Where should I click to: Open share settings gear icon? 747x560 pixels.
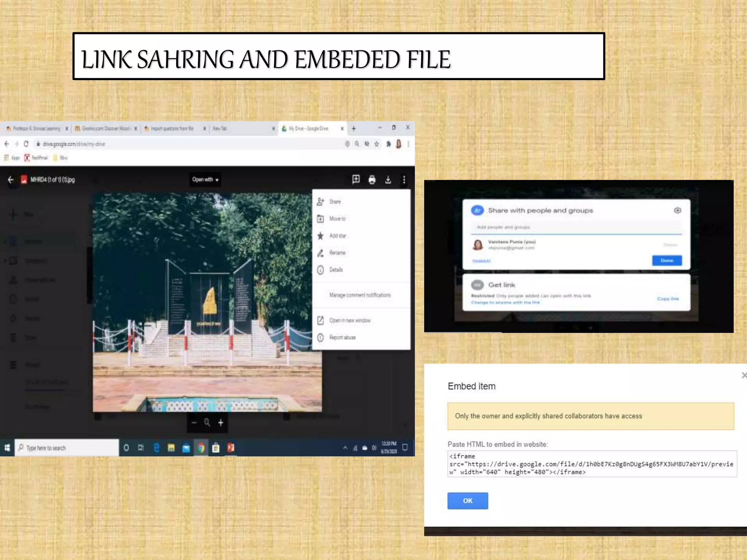677,210
